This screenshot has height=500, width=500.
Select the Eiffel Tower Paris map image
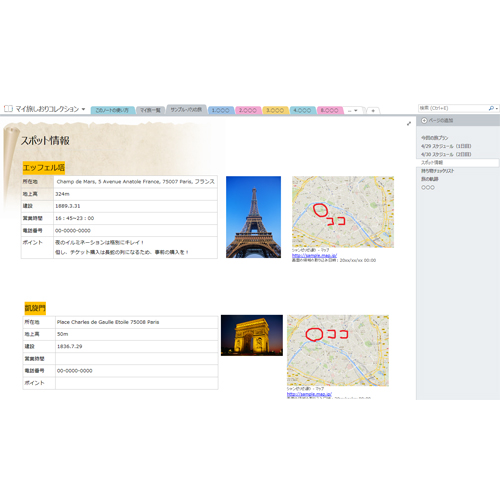pos(343,212)
